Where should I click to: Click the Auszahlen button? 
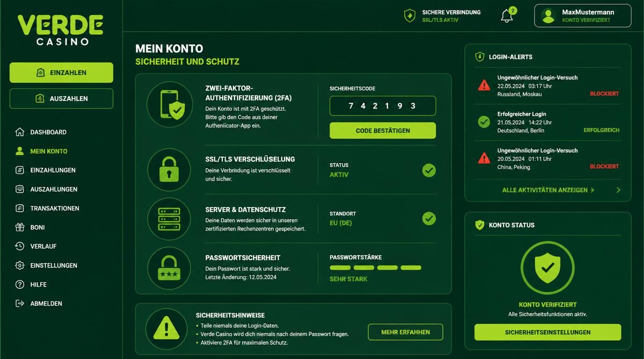click(61, 99)
